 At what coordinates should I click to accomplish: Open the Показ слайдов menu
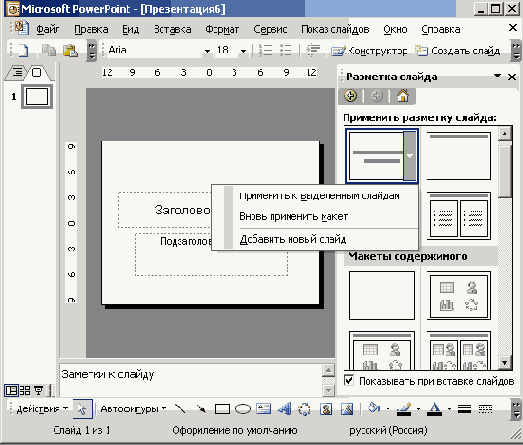tap(335, 29)
